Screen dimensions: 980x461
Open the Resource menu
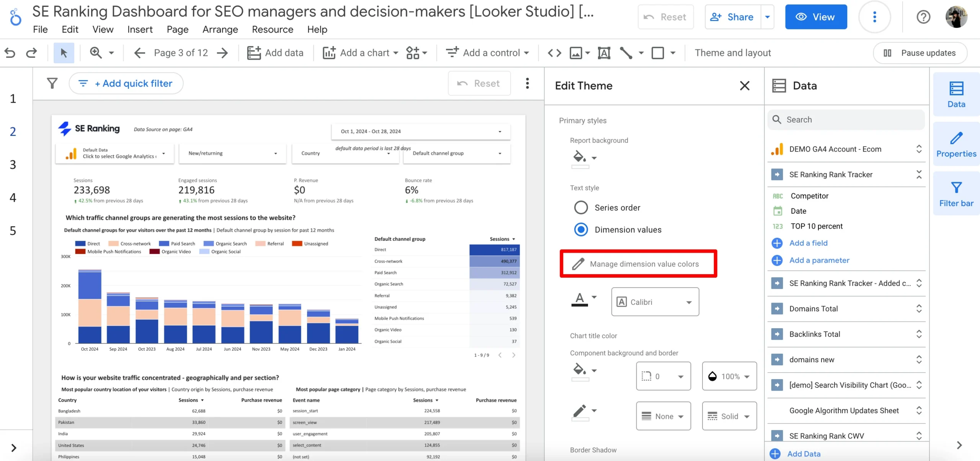[273, 29]
